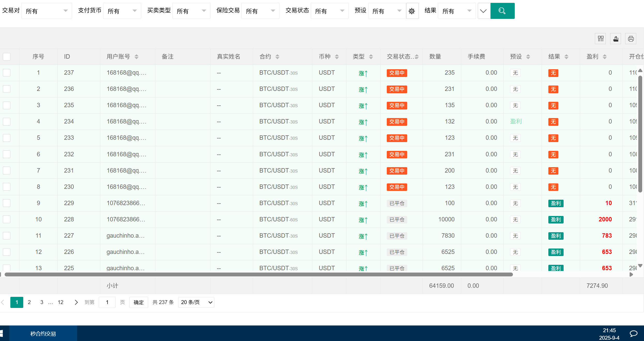This screenshot has height=341, width=644.
Task: Toggle select-all header checkbox
Action: [7, 57]
